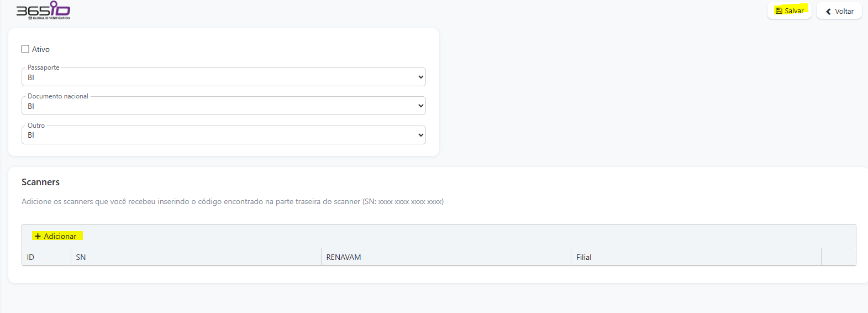Click the ID column header
The width and height of the screenshot is (868, 313).
click(x=31, y=257)
